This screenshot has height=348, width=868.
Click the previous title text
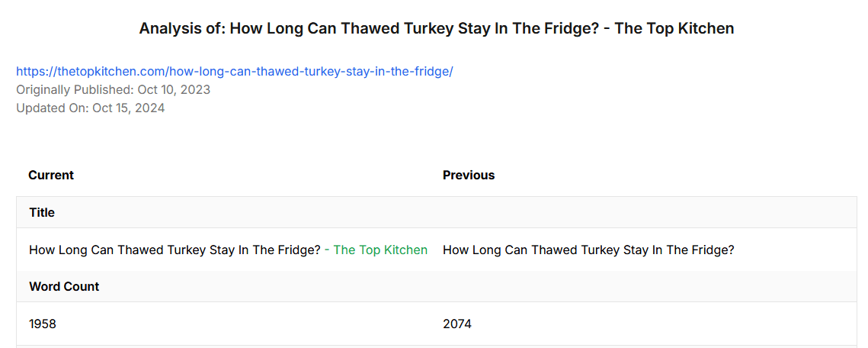point(588,250)
